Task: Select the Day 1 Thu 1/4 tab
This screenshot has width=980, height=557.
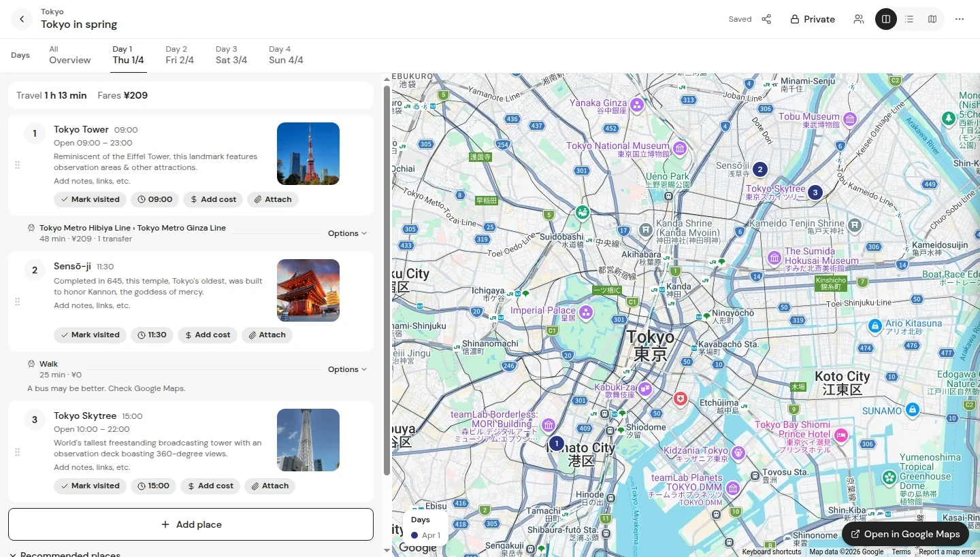Action: click(128, 55)
